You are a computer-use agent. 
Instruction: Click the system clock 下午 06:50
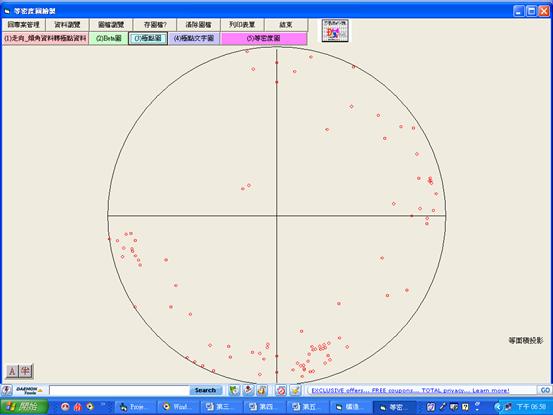point(531,407)
